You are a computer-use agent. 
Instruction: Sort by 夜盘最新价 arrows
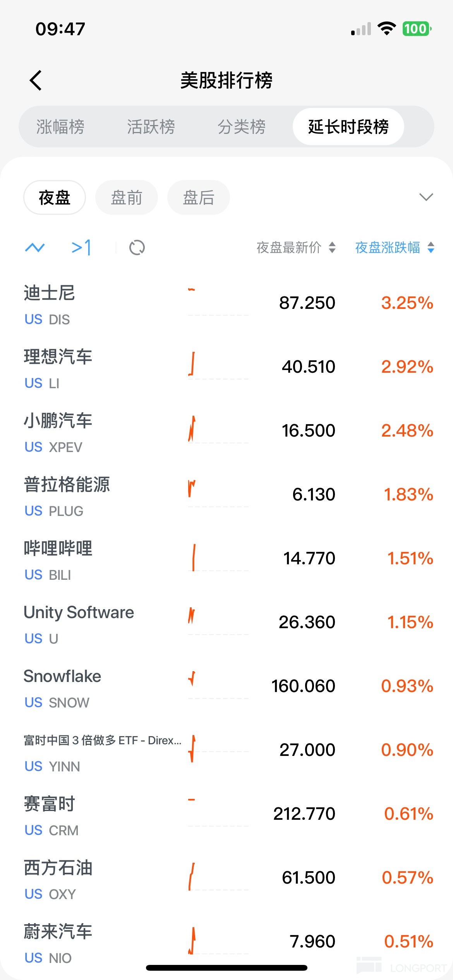click(x=332, y=247)
